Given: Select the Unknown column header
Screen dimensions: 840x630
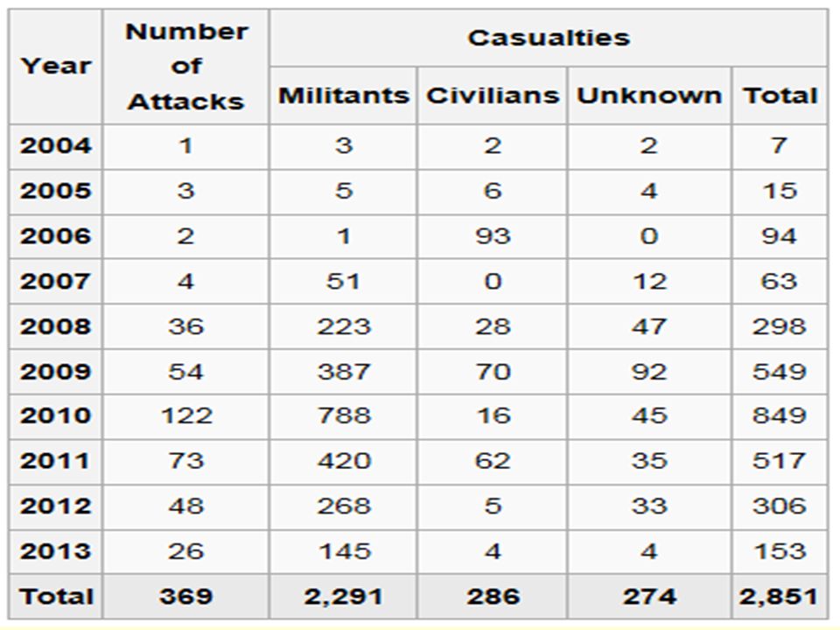Looking at the screenshot, I should [x=649, y=96].
